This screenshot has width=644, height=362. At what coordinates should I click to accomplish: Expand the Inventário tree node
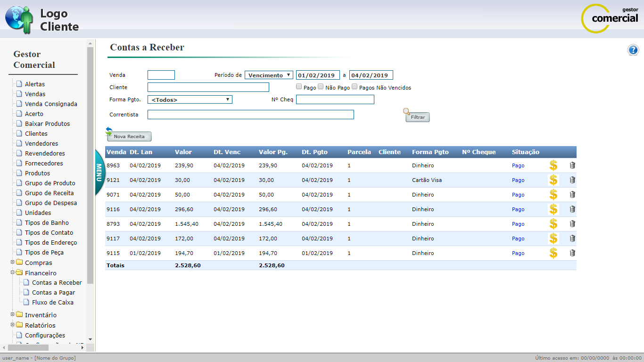click(13, 314)
